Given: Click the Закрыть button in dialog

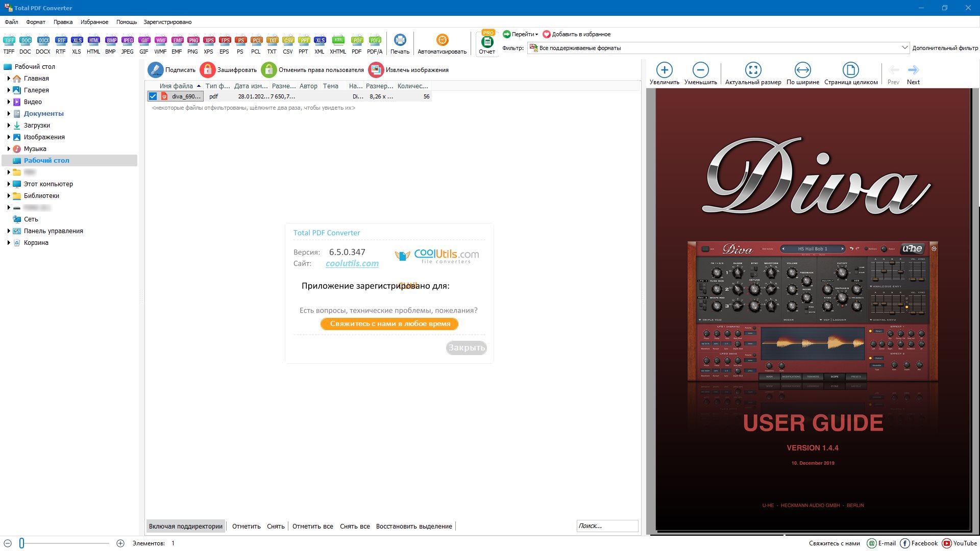Looking at the screenshot, I should [466, 347].
